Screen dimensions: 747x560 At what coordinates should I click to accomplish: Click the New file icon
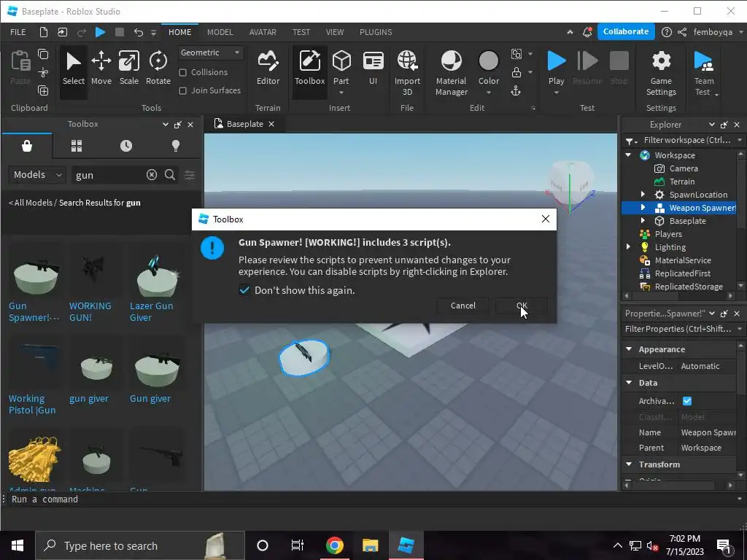pyautogui.click(x=43, y=32)
